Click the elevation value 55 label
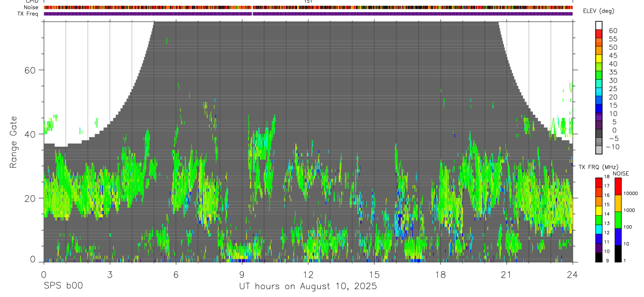The image size is (644, 297). (x=613, y=39)
